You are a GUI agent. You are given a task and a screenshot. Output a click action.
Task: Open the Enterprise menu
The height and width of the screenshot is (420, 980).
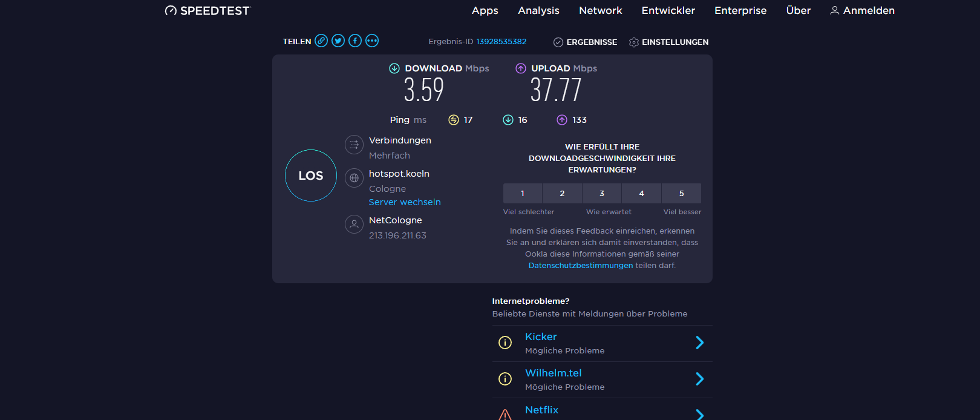click(x=740, y=10)
